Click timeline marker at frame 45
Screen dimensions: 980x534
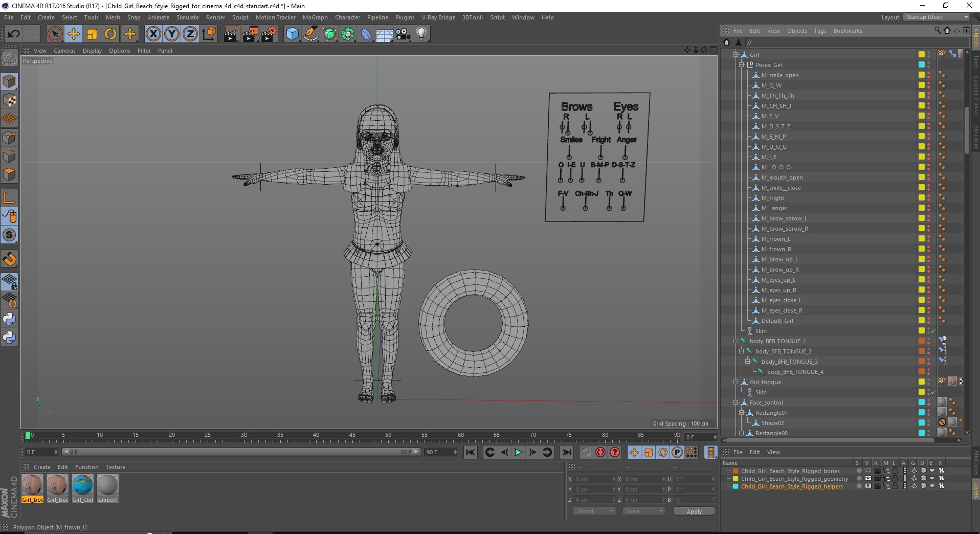point(352,436)
